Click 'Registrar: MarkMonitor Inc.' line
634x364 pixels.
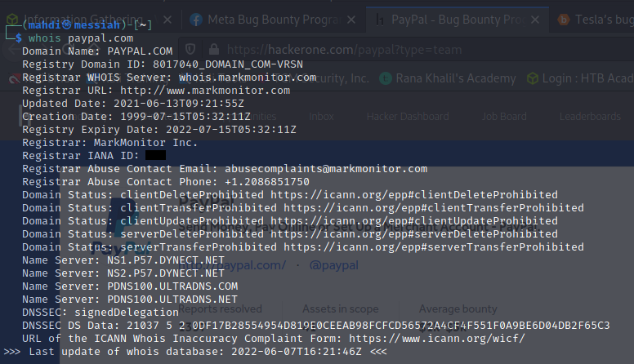[x=110, y=142]
